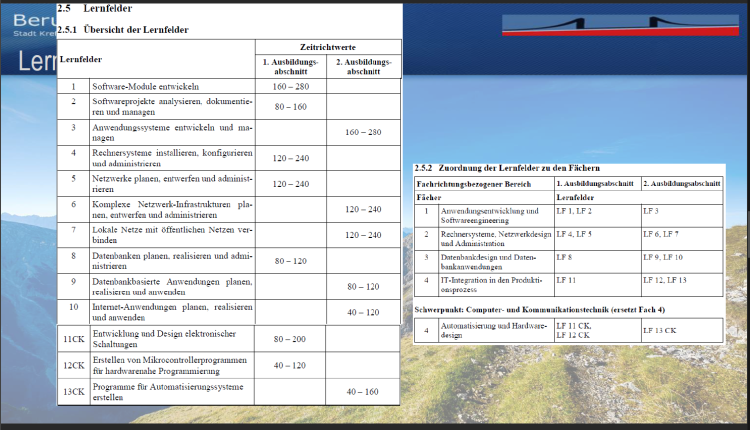Click the row number "10" in the overview table
The image size is (750, 430).
74,307
